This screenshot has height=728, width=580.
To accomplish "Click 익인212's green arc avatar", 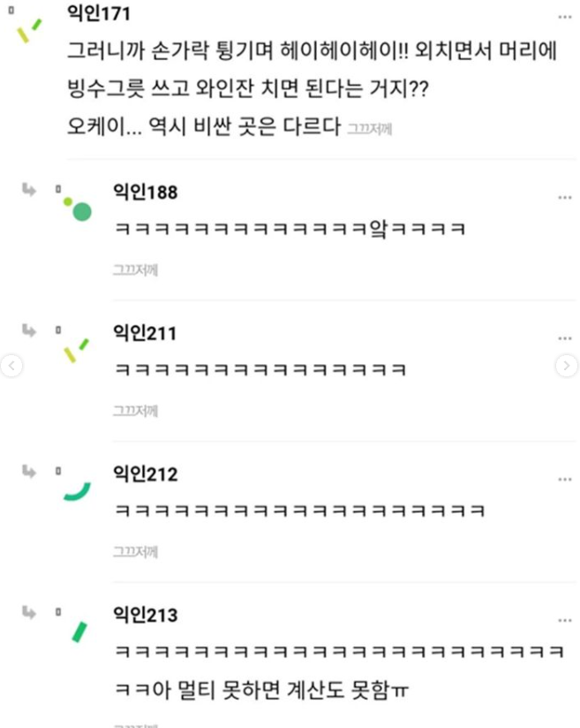I will (x=77, y=492).
